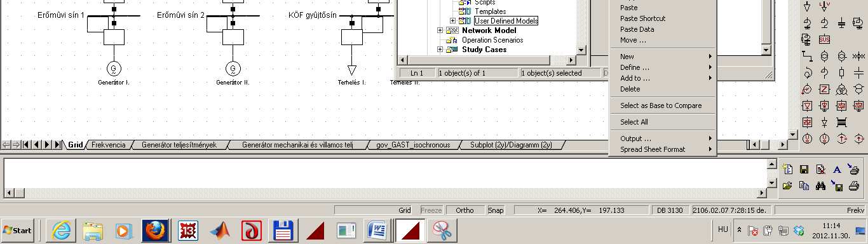Toggle the Freeze status bar mode
This screenshot has width=868, height=244.
pyautogui.click(x=431, y=210)
